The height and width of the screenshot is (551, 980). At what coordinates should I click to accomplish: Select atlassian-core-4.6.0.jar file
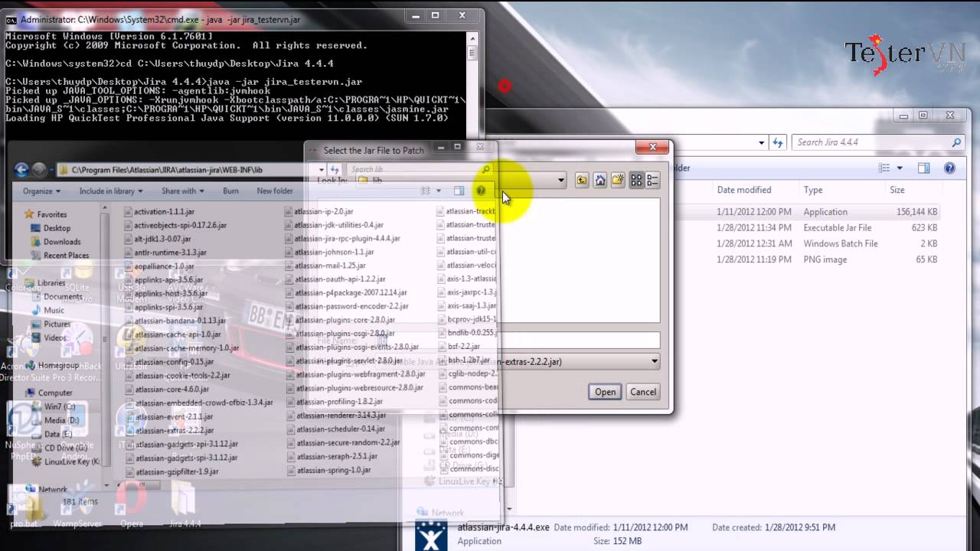click(171, 390)
